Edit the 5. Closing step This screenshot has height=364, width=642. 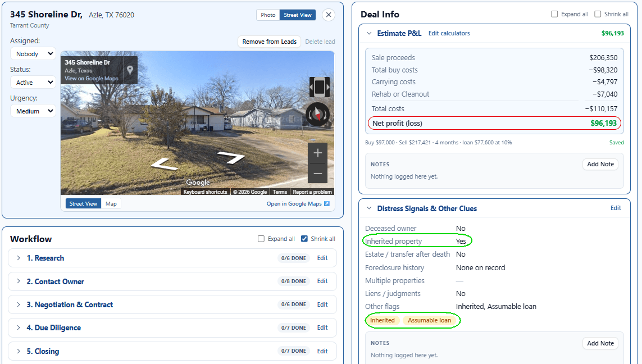[x=322, y=351]
